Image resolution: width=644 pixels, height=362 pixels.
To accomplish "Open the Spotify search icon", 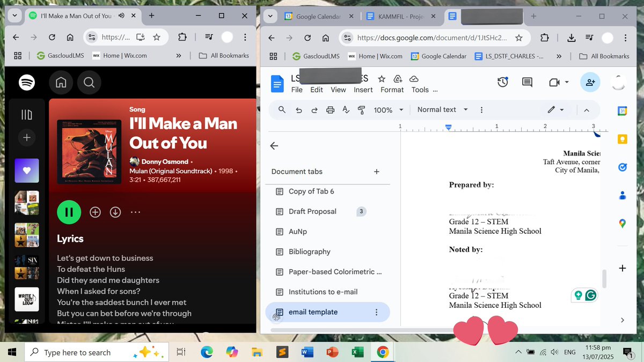I will 89,82.
